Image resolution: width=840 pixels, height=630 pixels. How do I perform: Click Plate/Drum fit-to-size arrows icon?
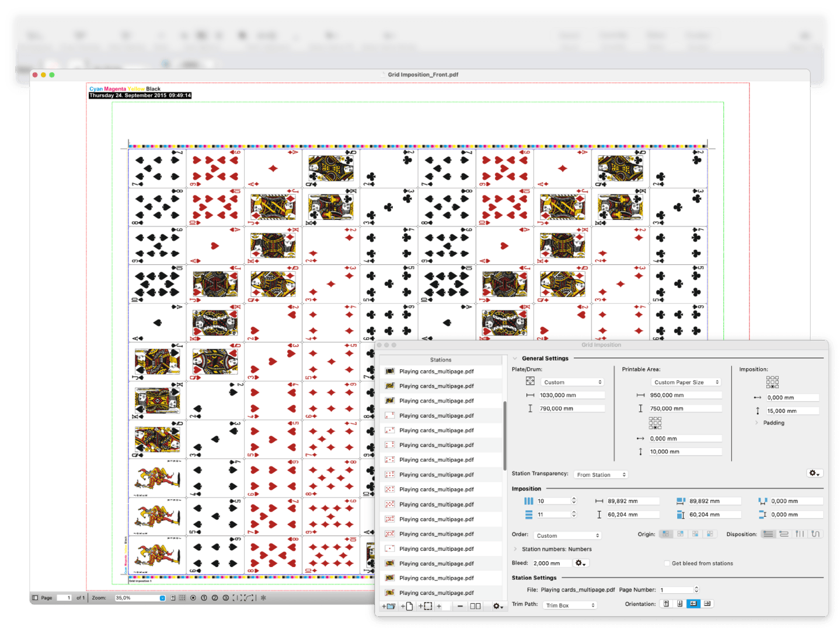530,381
